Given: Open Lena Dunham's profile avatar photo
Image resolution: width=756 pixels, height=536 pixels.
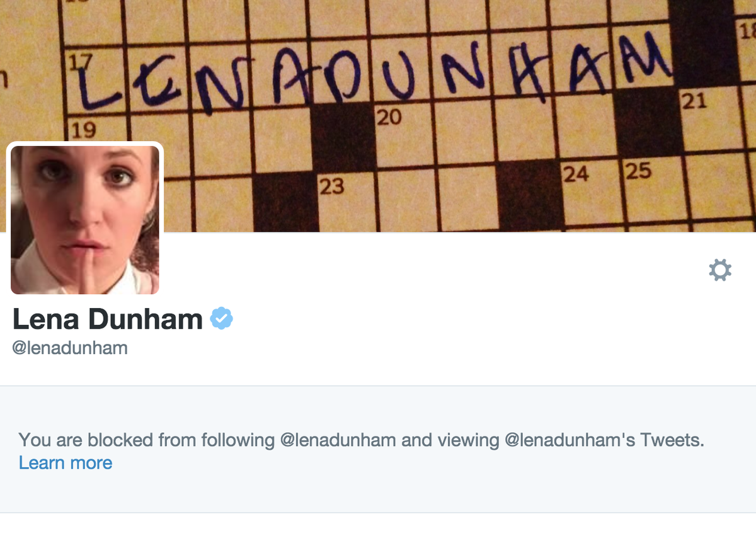Looking at the screenshot, I should [85, 220].
